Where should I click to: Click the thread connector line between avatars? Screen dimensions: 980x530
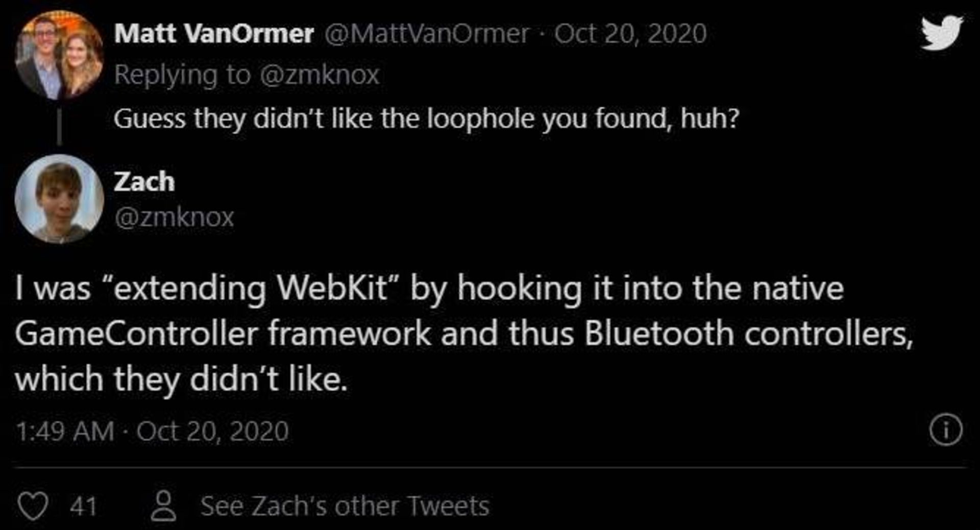pos(59,127)
